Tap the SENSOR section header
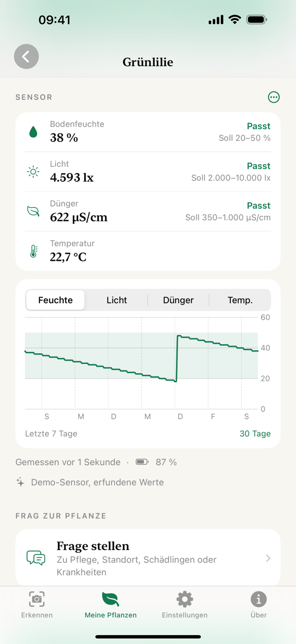296x644 pixels. (x=34, y=97)
